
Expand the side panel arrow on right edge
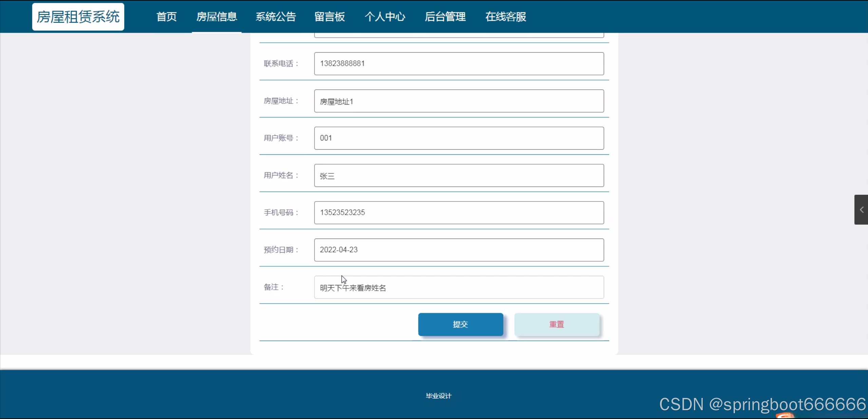tap(861, 210)
